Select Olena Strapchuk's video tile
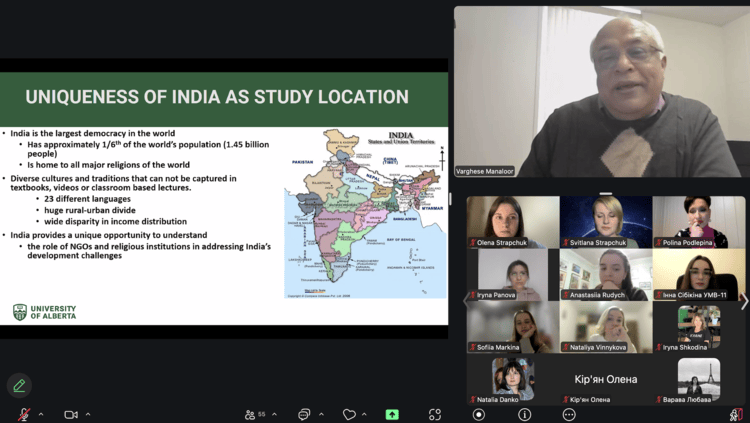Screen dimensions: 750x423 coord(513,221)
